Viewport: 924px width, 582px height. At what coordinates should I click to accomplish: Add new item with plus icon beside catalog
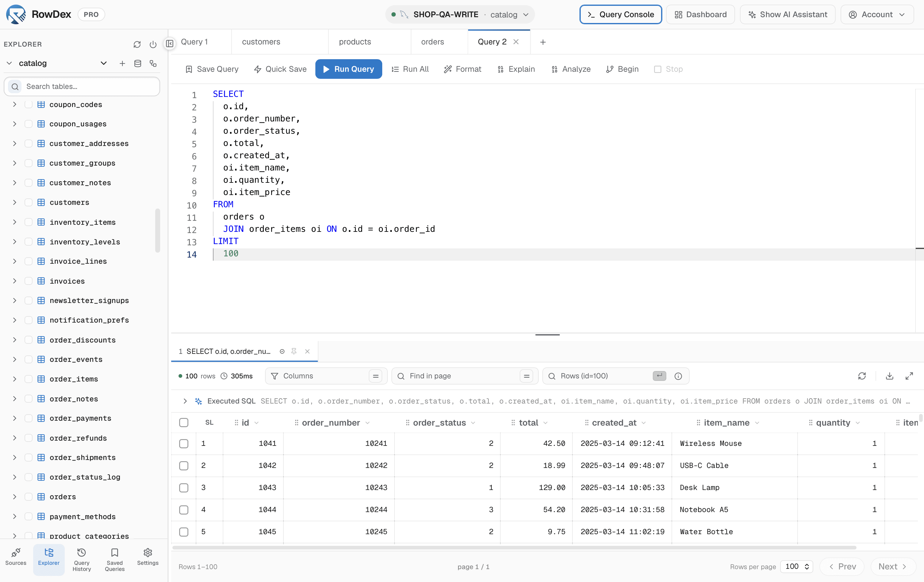(122, 63)
